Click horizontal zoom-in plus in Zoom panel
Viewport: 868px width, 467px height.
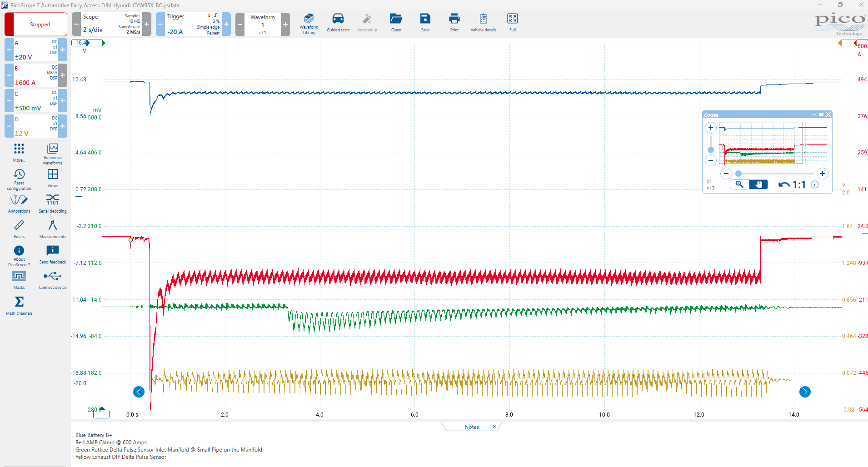tap(823, 174)
